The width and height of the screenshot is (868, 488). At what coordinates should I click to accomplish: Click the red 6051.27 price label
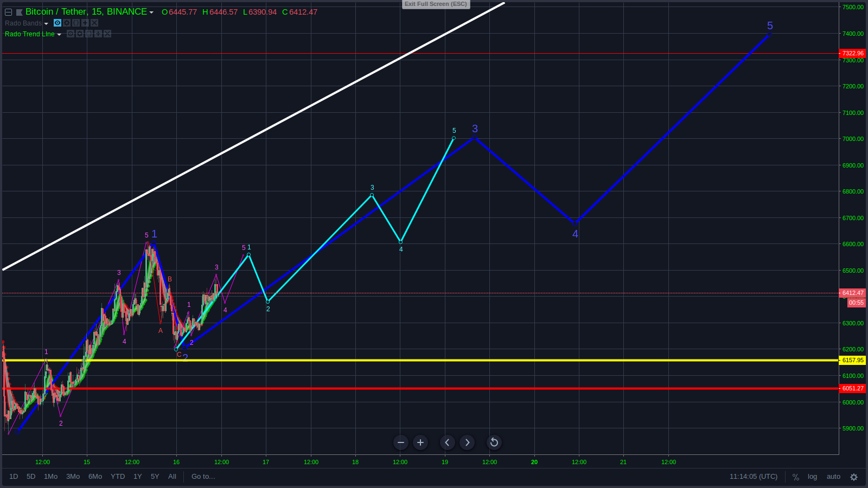click(853, 388)
